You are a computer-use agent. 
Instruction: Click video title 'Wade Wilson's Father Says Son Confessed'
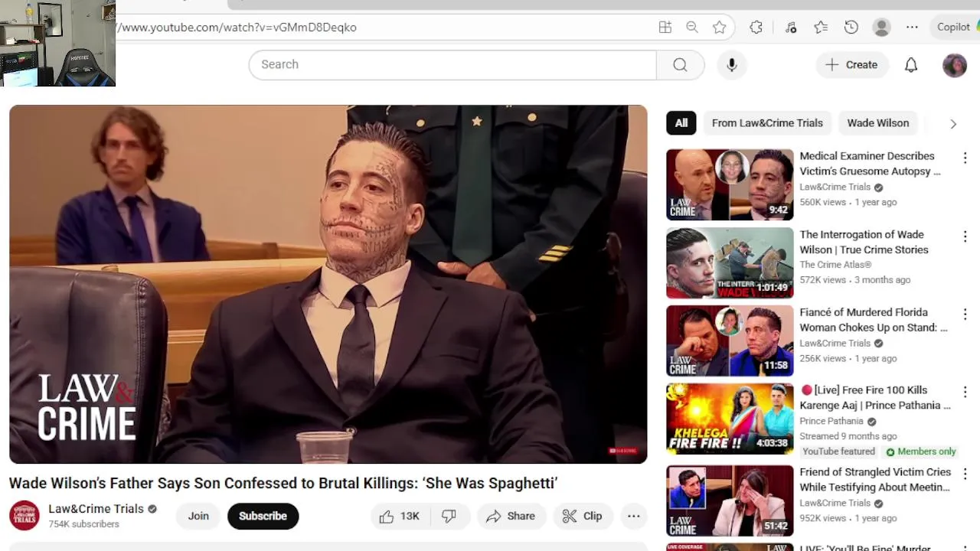(283, 483)
